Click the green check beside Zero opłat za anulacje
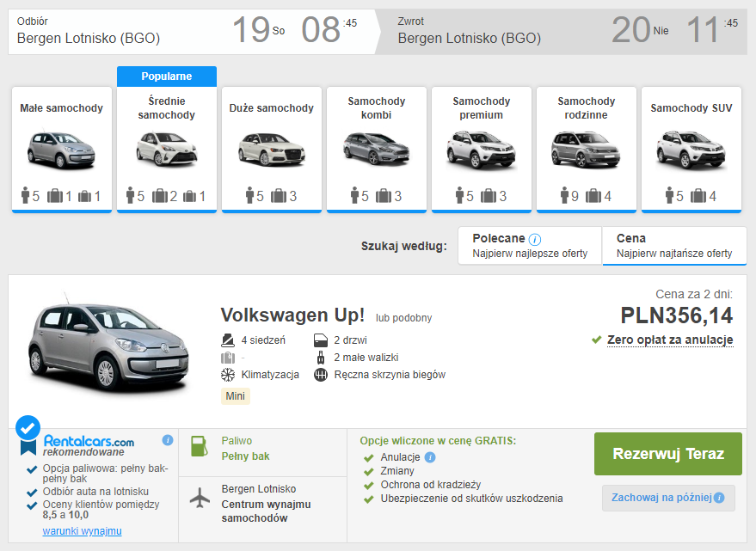Image resolution: width=756 pixels, height=551 pixels. (x=596, y=340)
